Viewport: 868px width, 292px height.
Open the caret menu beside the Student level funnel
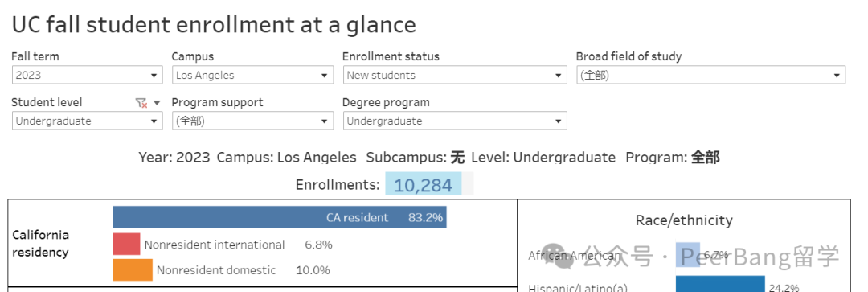pyautogui.click(x=157, y=102)
